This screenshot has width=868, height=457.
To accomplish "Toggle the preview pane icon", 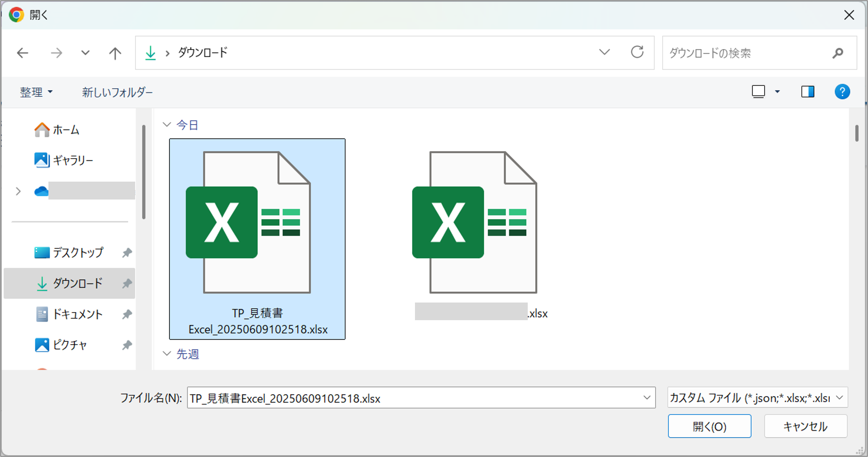I will (807, 92).
